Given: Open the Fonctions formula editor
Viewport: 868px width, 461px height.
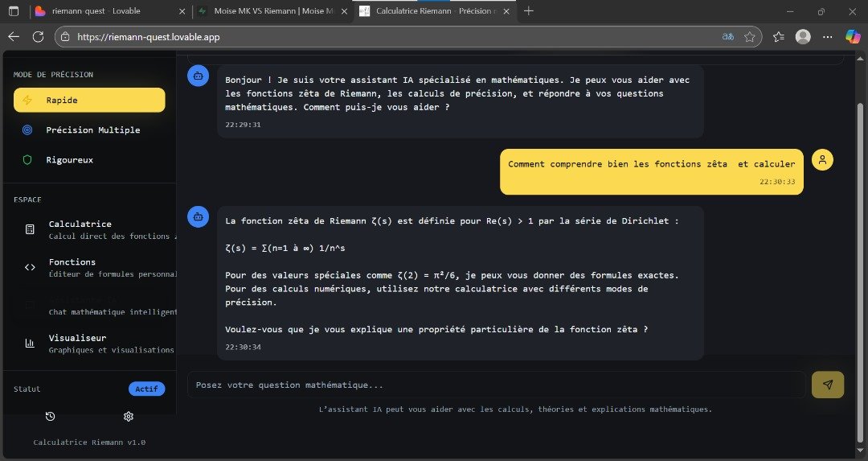Looking at the screenshot, I should (95, 267).
